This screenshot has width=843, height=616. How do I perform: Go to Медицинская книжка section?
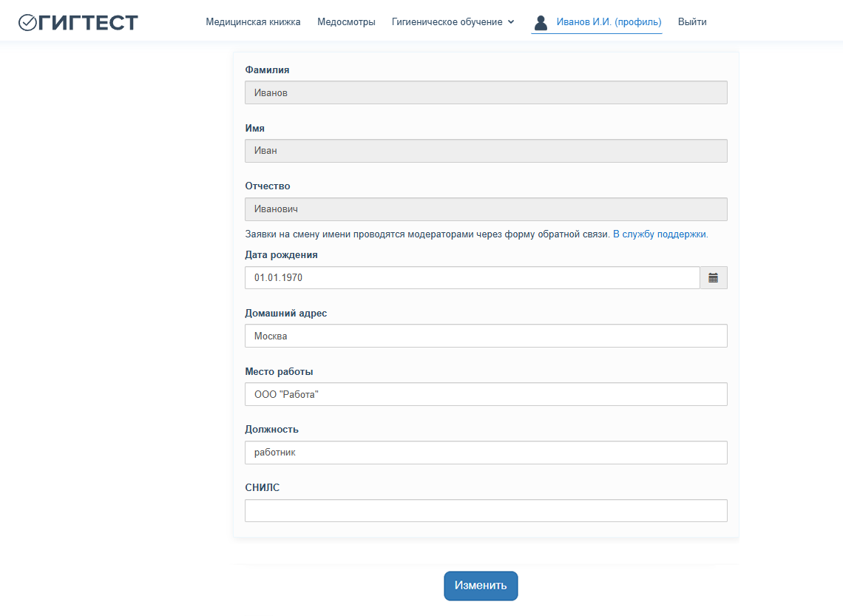point(253,22)
